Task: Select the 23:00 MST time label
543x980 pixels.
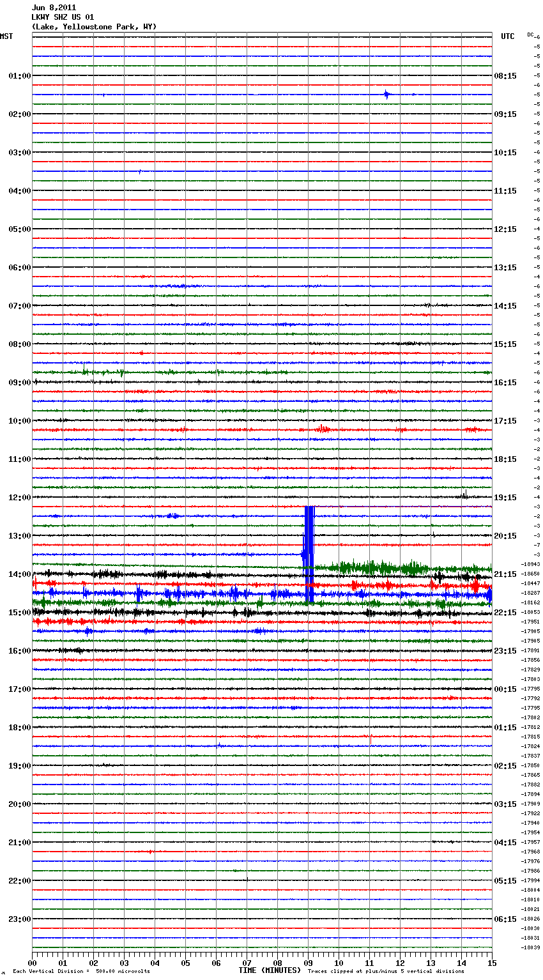Action: [19, 919]
